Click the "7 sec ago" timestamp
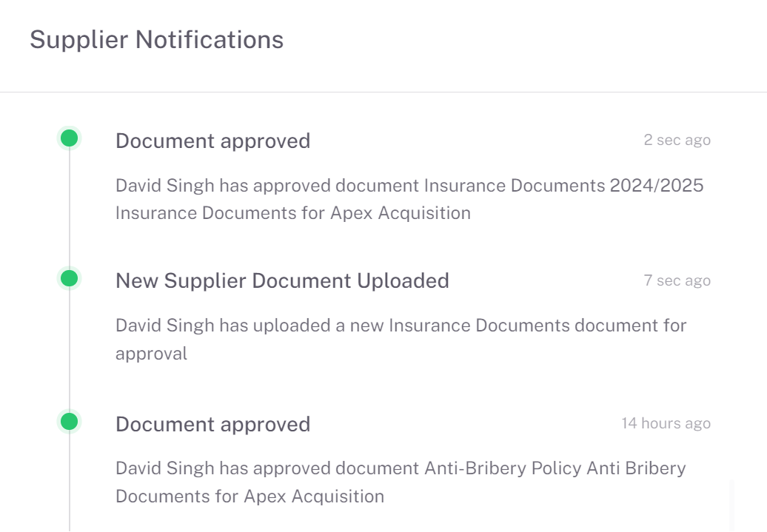The image size is (767, 532). (677, 280)
